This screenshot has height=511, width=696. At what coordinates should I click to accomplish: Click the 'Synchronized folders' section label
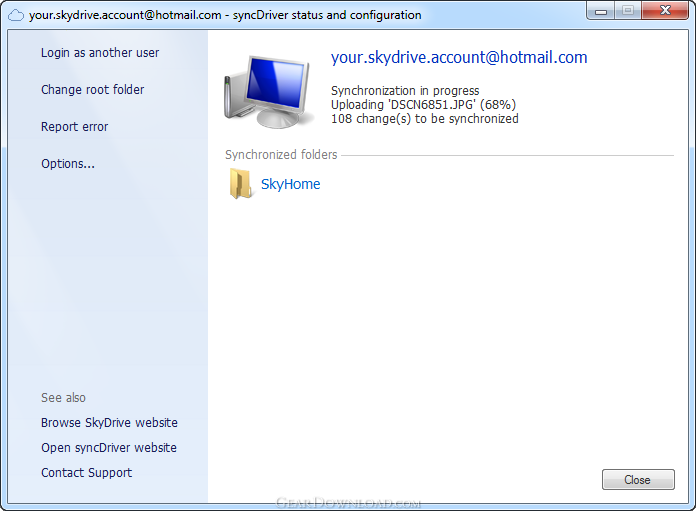pos(281,155)
